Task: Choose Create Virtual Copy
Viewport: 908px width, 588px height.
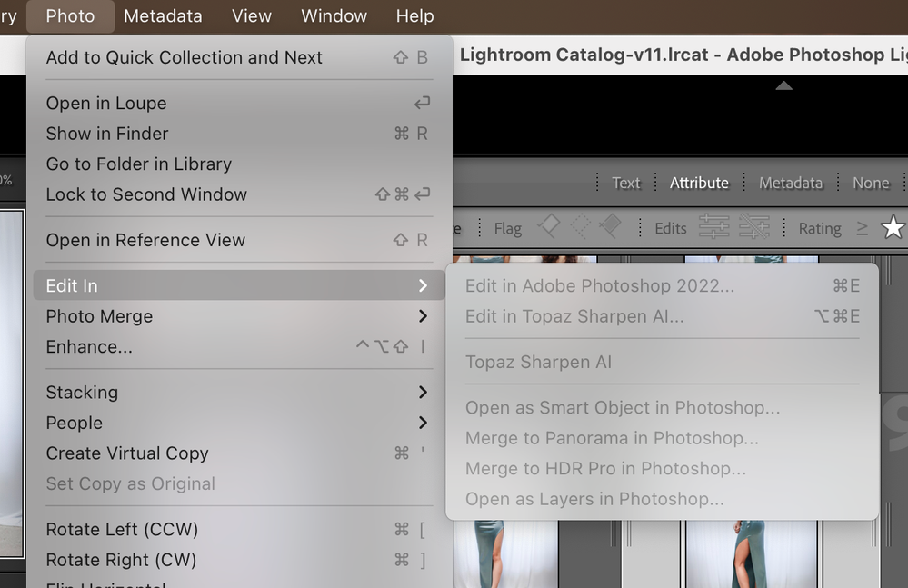Action: [127, 453]
